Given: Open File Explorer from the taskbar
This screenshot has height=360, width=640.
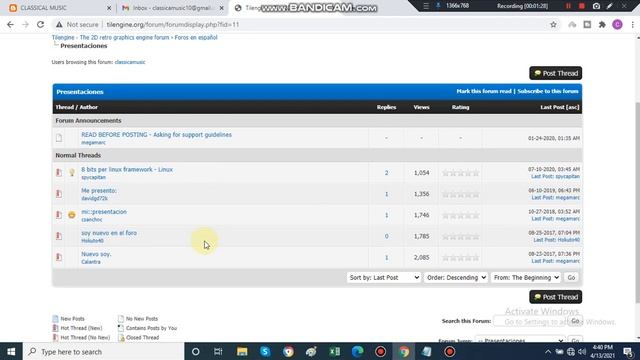Looking at the screenshot, I should click(x=242, y=351).
